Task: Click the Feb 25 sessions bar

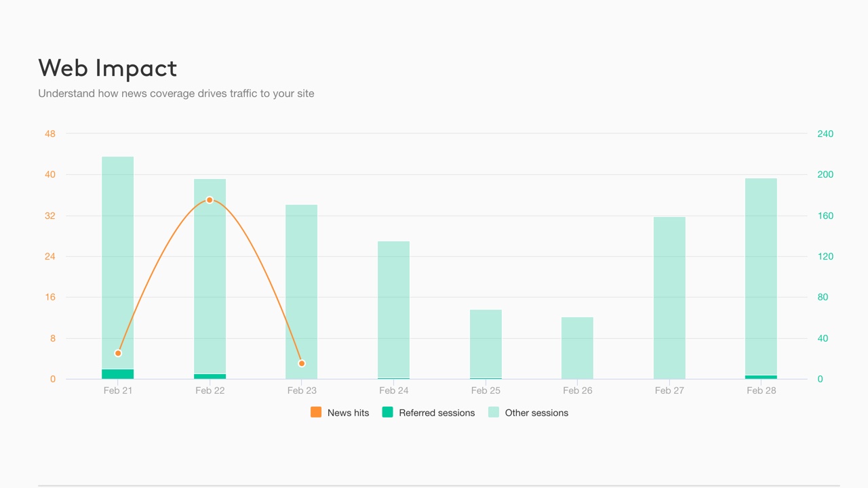Action: [x=486, y=344]
